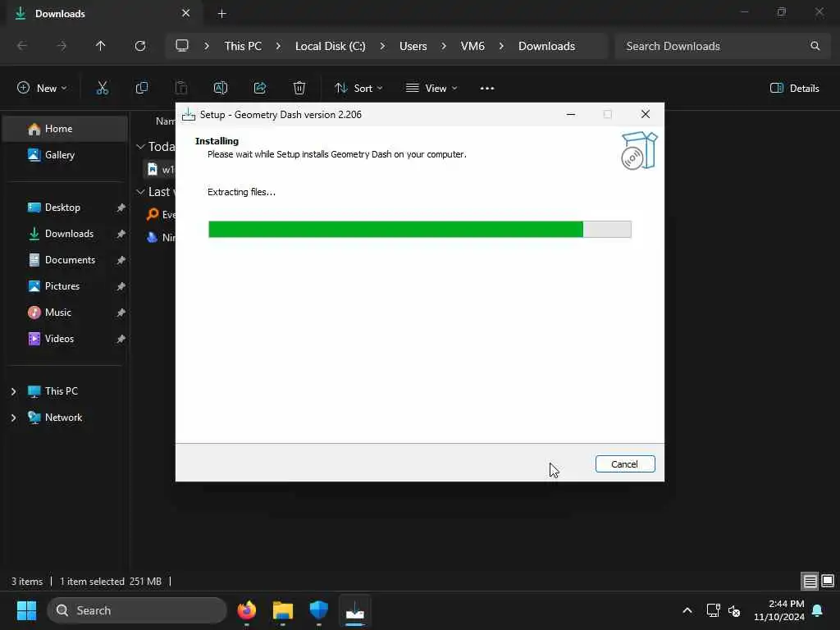Open Windows Security shield in taskbar

pos(319,610)
